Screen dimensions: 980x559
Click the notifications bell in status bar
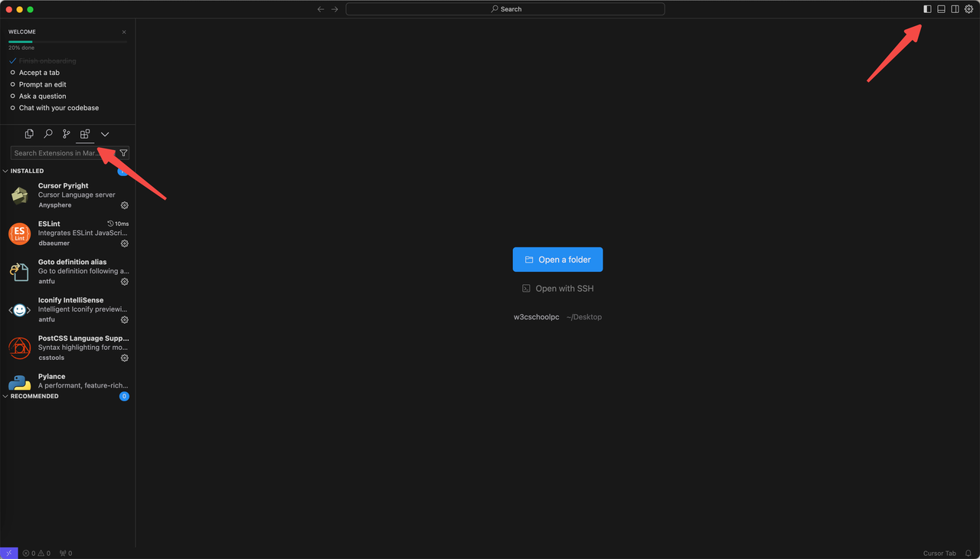tap(969, 553)
